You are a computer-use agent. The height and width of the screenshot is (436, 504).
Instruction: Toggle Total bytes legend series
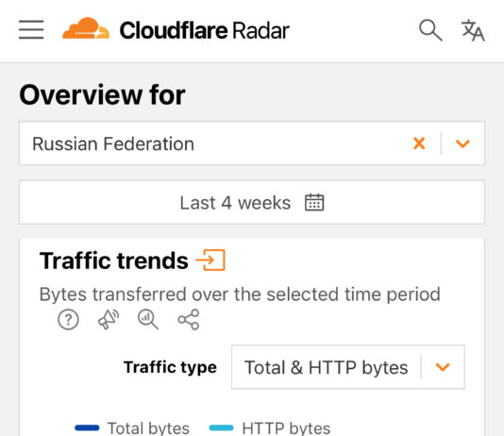(132, 428)
